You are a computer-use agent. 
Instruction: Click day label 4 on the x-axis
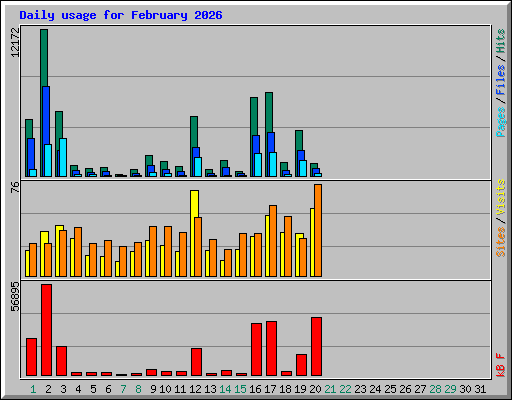78,389
